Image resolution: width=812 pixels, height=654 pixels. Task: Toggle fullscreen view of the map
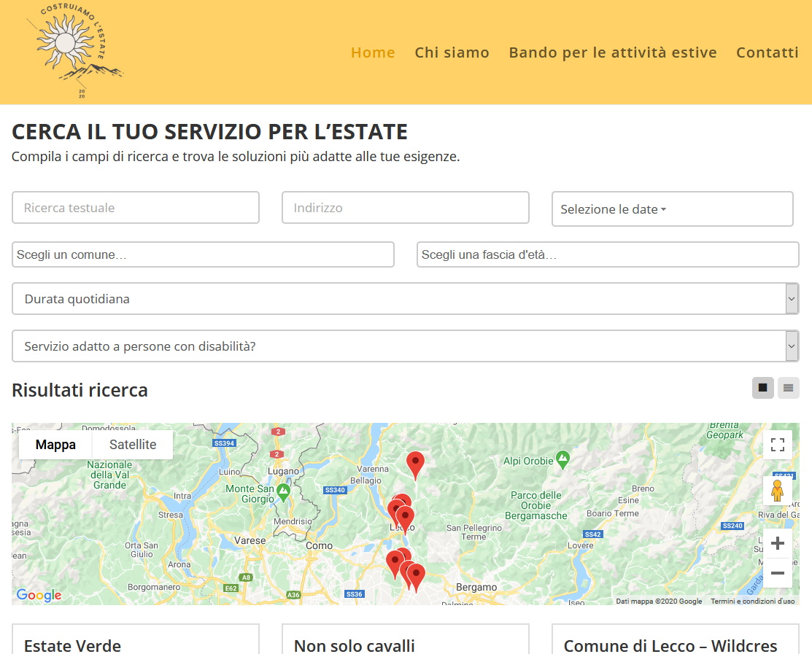(777, 445)
